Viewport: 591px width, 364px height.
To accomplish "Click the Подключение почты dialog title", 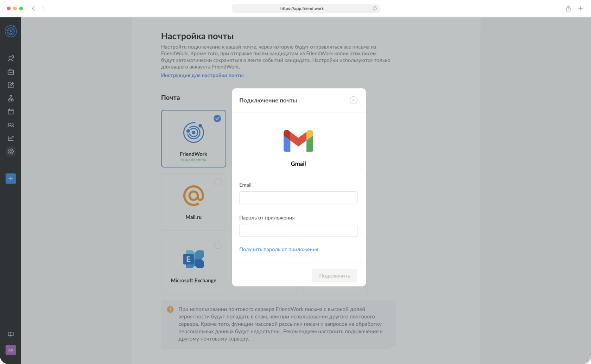I will point(268,100).
